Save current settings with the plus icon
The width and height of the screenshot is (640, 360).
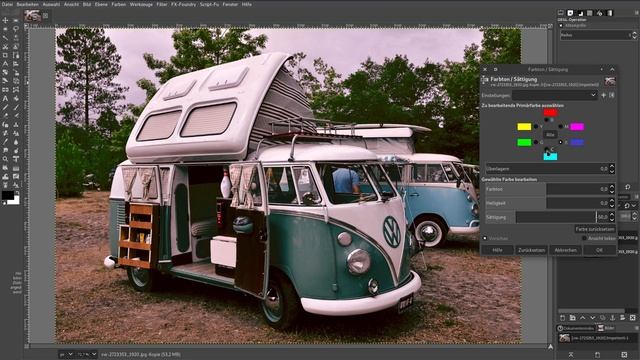(x=604, y=95)
